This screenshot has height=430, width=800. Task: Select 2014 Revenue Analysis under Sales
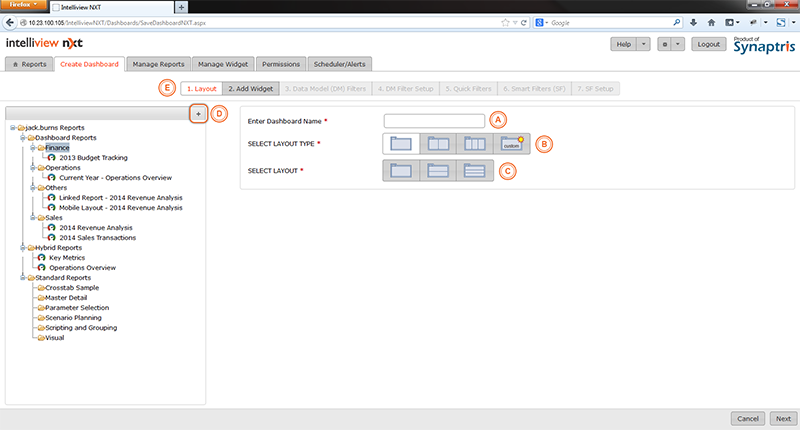(x=96, y=227)
